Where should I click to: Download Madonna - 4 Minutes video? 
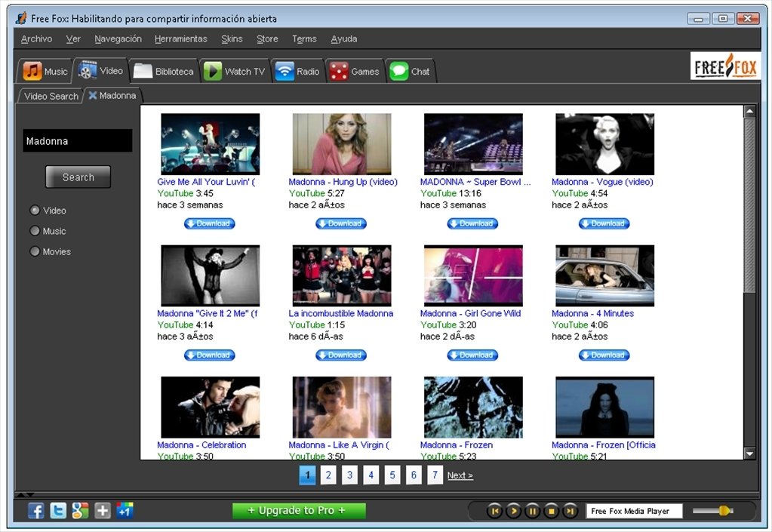604,355
